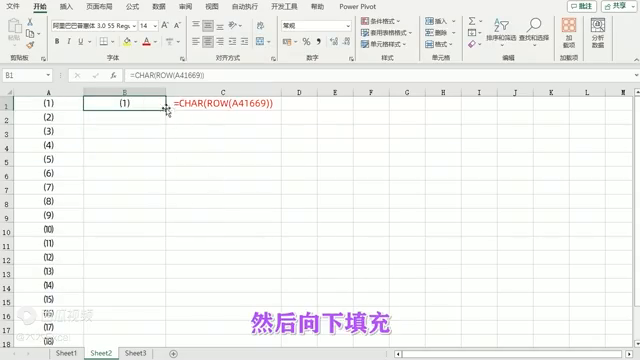The width and height of the screenshot is (640, 360).
Task: Switch to Sheet1 tab
Action: 66,353
